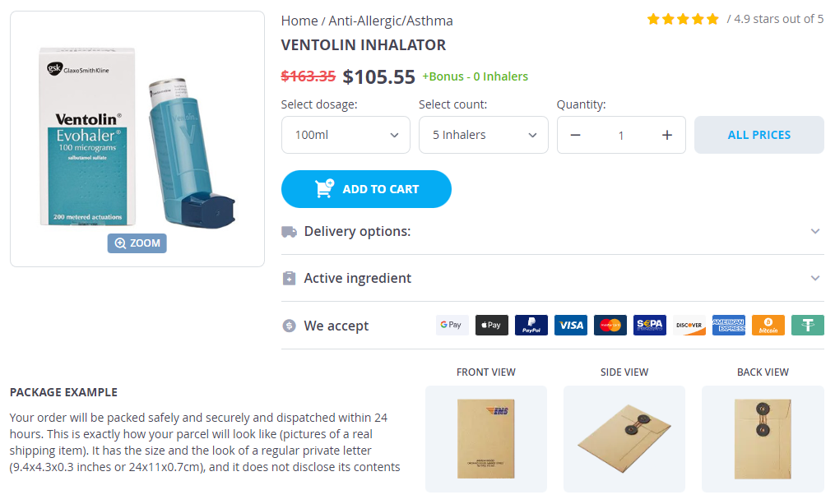Image resolution: width=835 pixels, height=504 pixels.
Task: Decrease quantity with the minus button
Action: [576, 135]
